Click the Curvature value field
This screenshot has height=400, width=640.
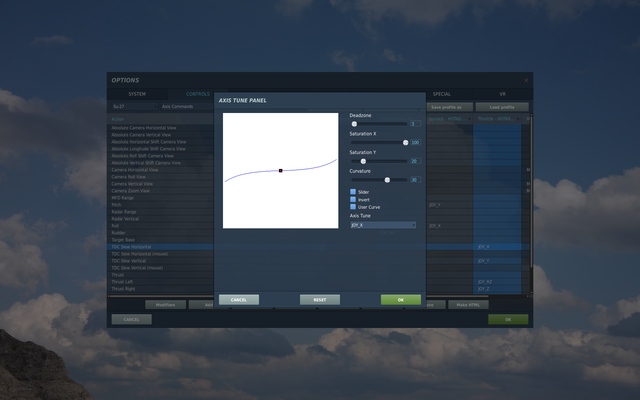(416, 180)
